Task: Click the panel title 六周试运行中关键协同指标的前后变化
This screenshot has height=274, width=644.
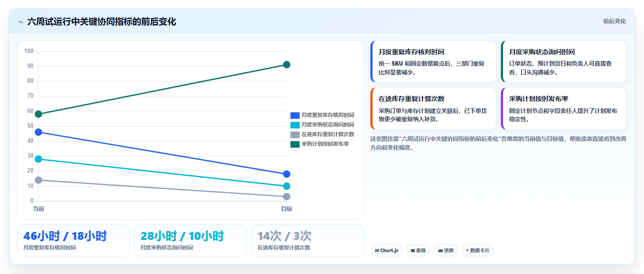Action: point(102,22)
